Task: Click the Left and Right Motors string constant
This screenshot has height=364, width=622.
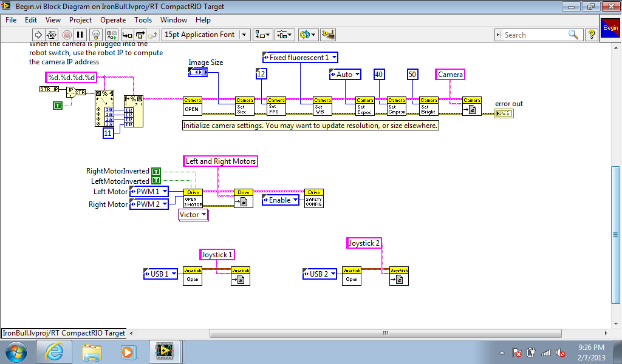Action: [x=220, y=161]
